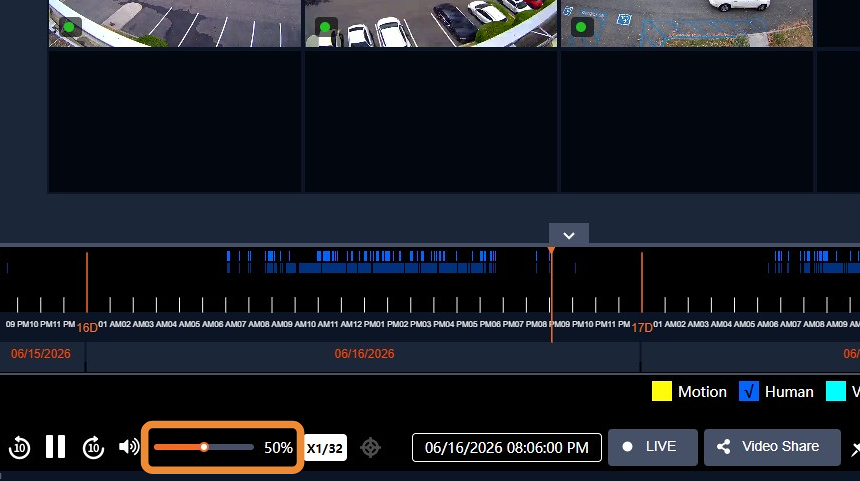Click the 50% volume value
This screenshot has height=481, width=860.
click(278, 448)
